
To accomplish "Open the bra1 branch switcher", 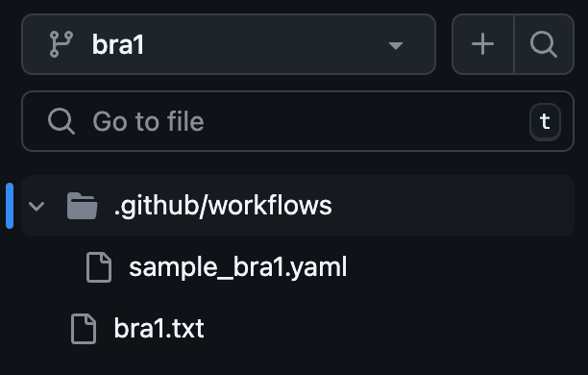I will pyautogui.click(x=229, y=44).
